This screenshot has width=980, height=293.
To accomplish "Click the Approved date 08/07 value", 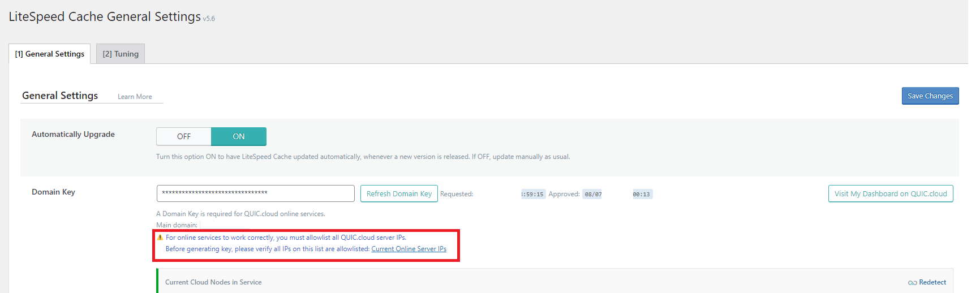I will tap(593, 194).
